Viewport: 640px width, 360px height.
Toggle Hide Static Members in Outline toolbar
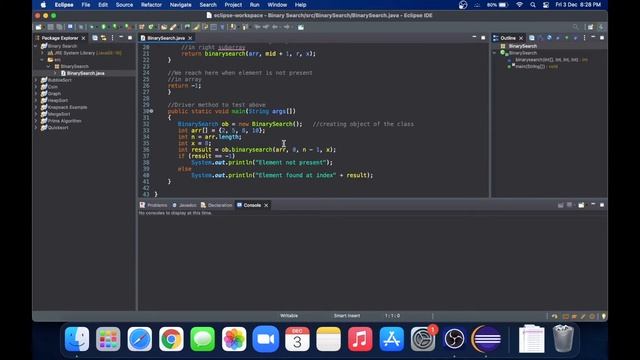pyautogui.click(x=558, y=38)
